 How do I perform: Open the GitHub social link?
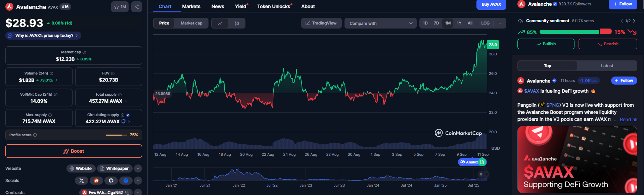111,181
